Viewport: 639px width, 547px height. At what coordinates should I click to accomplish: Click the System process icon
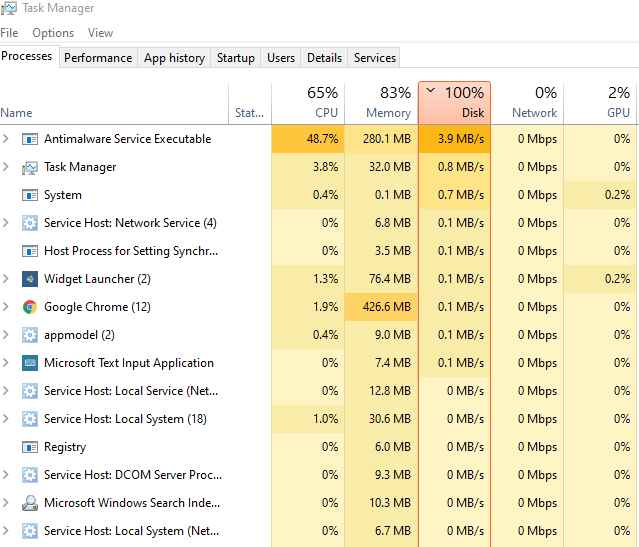pyautogui.click(x=30, y=195)
